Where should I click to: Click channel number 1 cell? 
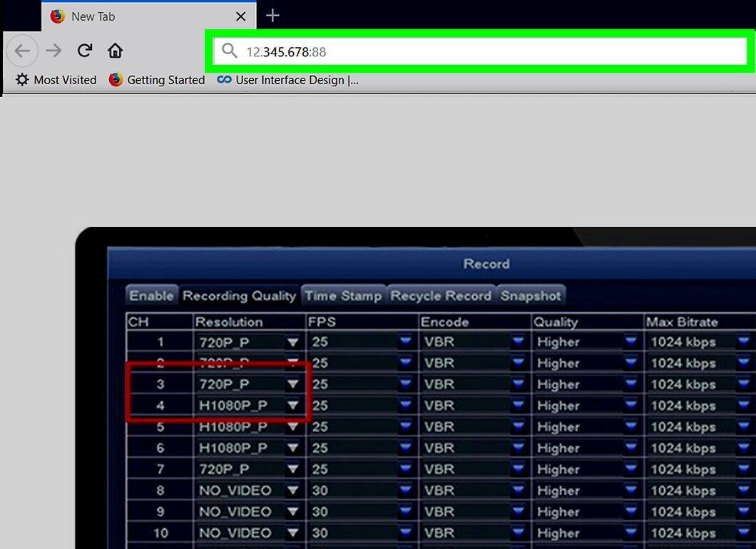160,342
